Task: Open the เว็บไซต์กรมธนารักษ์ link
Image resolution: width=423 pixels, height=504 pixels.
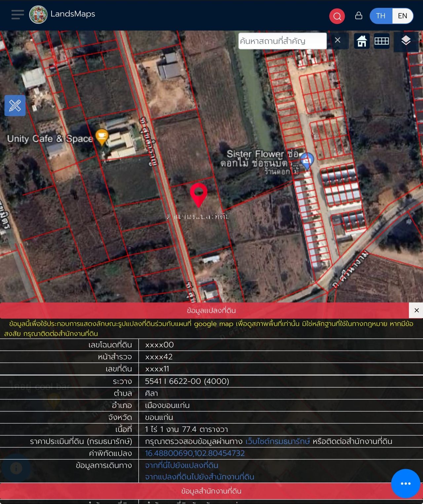Action: (277, 441)
